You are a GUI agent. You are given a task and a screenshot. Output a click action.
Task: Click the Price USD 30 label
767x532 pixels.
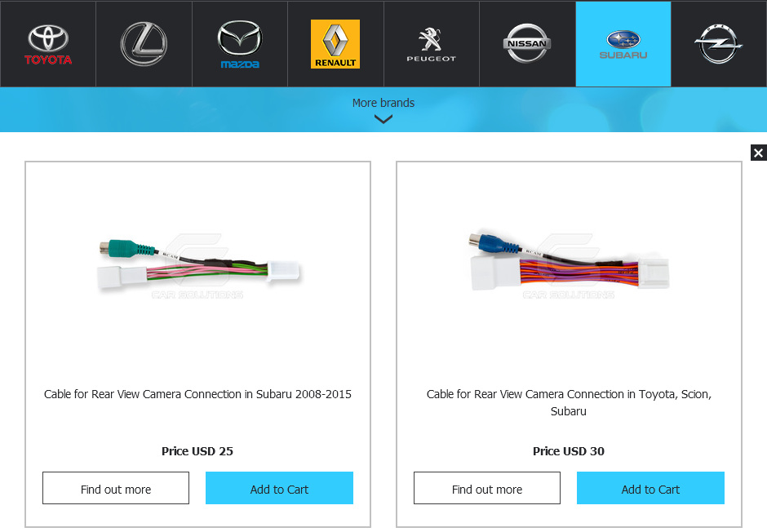569,451
